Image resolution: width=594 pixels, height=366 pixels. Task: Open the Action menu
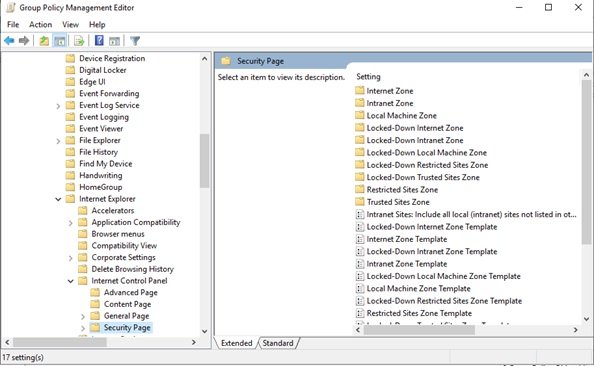tap(41, 25)
